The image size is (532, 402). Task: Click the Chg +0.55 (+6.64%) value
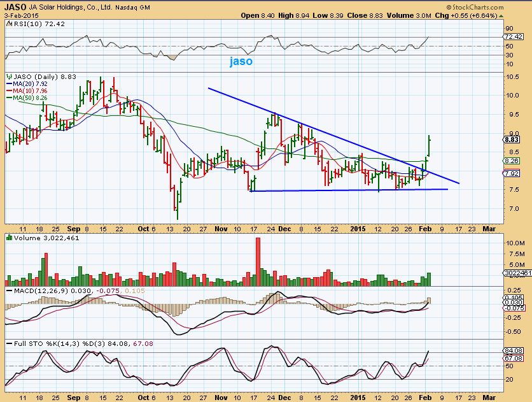point(466,16)
